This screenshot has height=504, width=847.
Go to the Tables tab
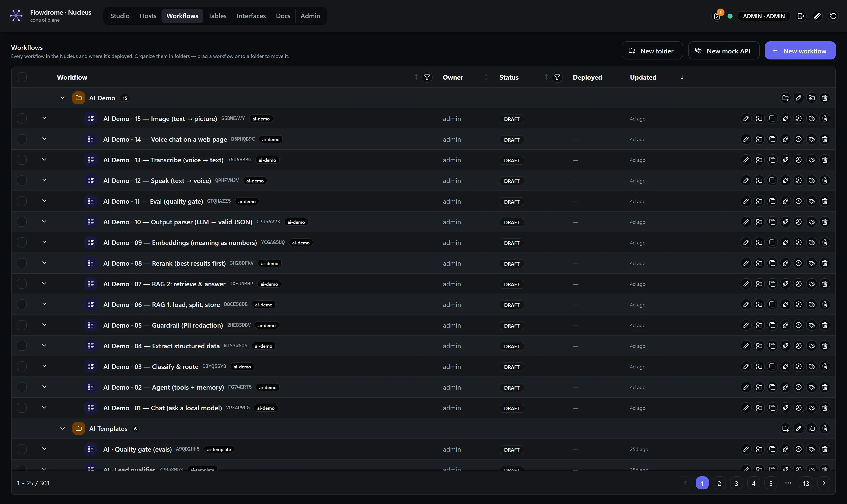[x=218, y=16]
